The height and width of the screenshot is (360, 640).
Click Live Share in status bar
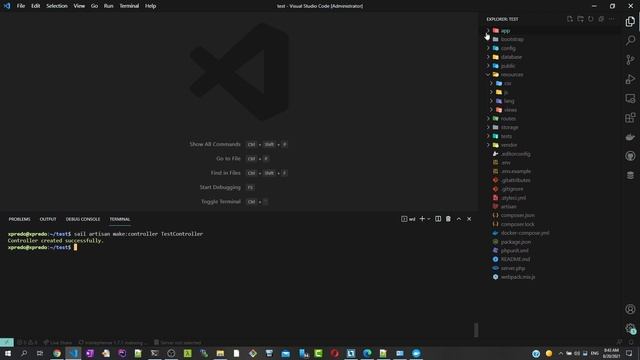tap(58, 342)
